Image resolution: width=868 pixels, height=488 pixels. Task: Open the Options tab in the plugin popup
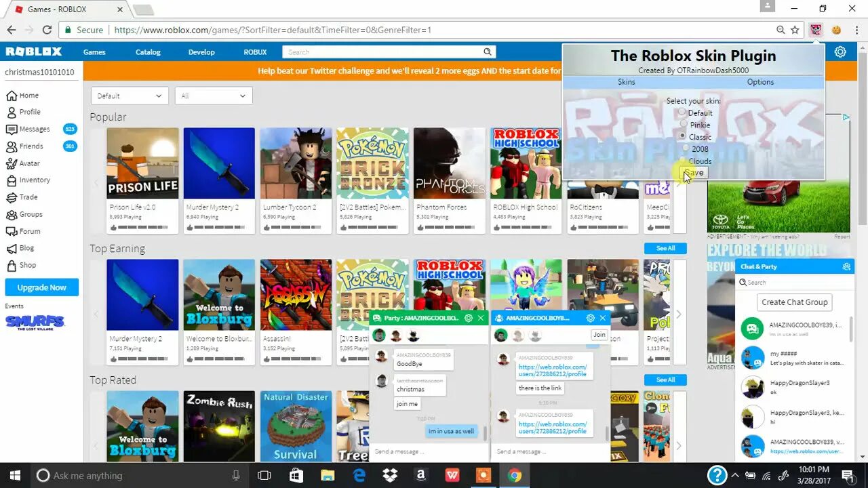[x=760, y=82]
